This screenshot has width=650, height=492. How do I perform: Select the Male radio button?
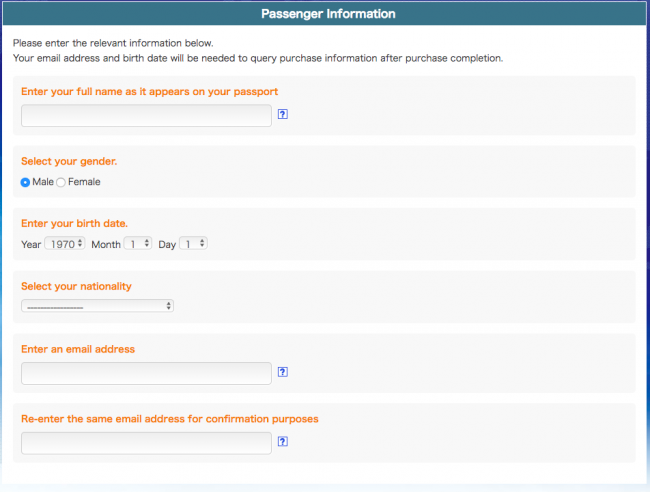tap(25, 182)
